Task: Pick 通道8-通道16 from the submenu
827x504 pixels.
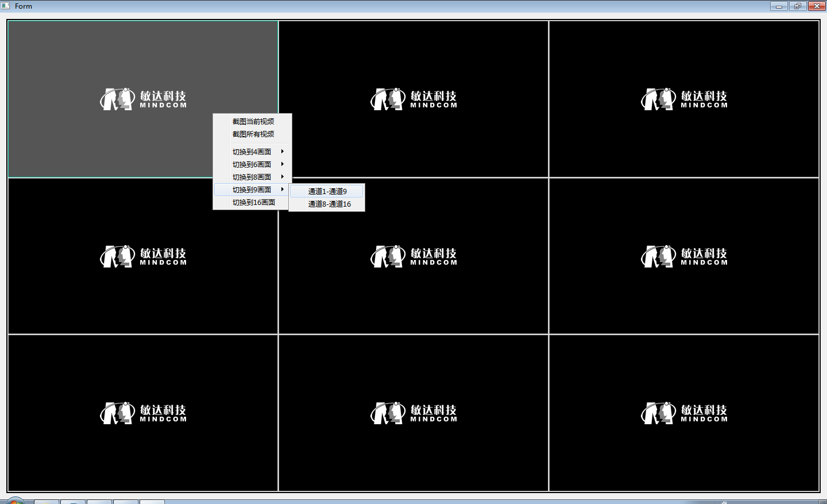Action: click(329, 204)
